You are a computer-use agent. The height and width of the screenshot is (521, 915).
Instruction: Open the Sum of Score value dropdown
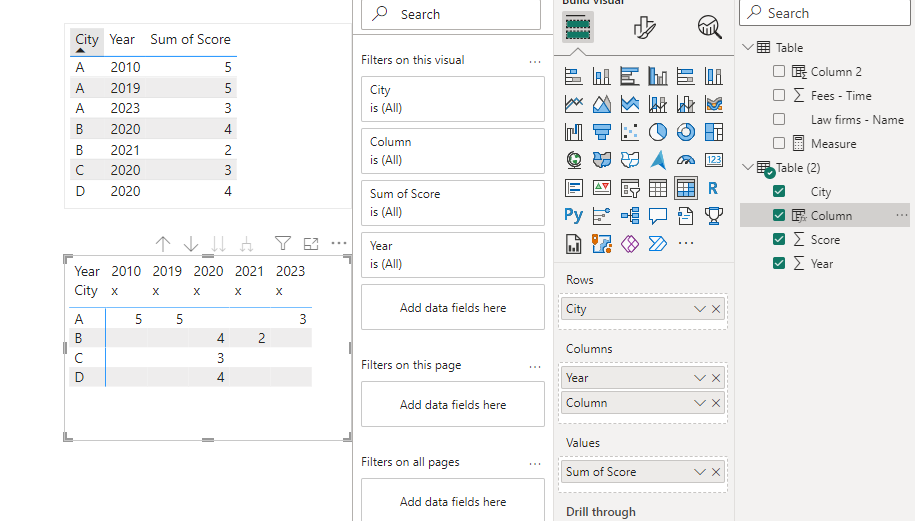pos(700,472)
